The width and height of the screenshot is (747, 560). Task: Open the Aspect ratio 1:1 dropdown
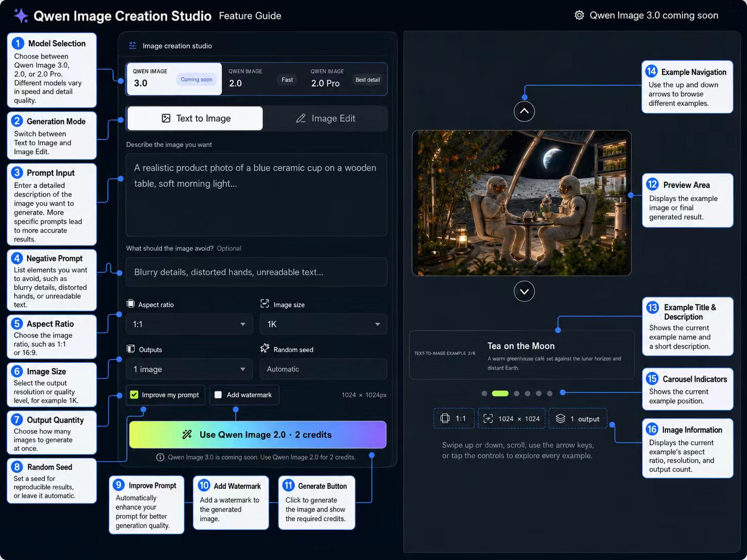(189, 324)
